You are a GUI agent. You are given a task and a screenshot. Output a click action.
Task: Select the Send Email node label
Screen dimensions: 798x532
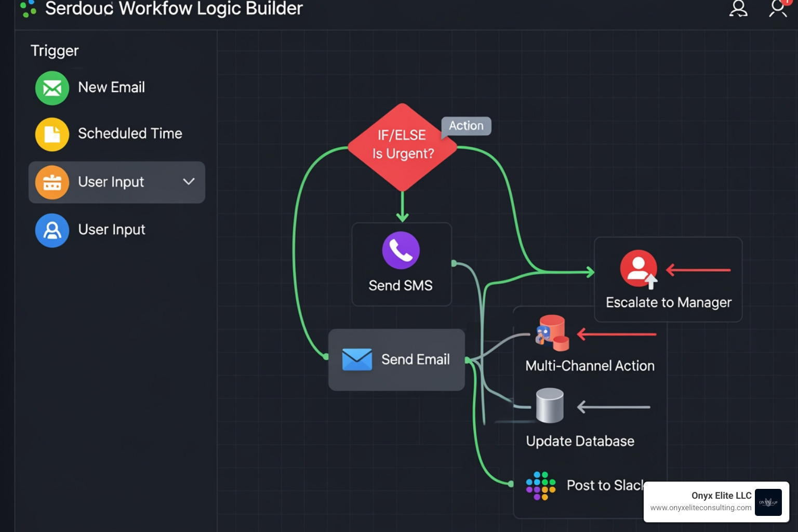416,360
